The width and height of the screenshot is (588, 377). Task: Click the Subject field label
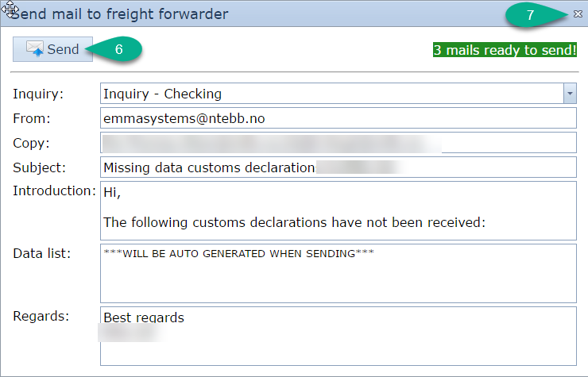40,168
